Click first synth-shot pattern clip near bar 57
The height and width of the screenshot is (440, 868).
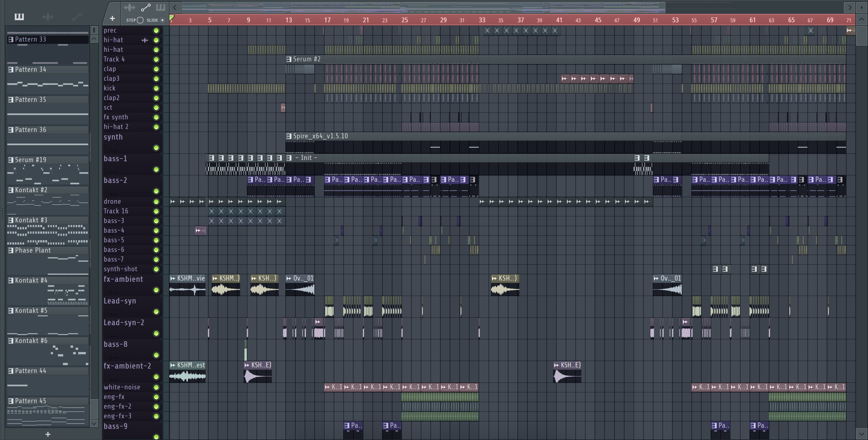pyautogui.click(x=715, y=269)
